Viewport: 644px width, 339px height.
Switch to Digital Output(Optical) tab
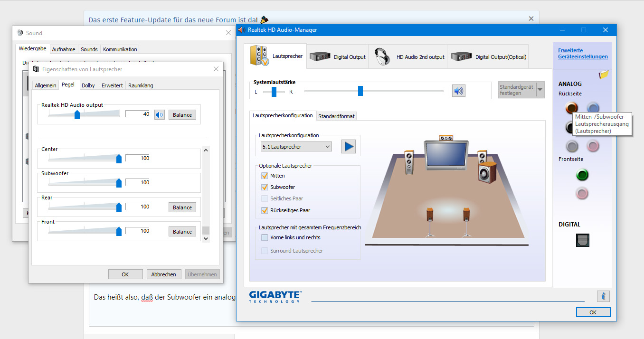coord(489,57)
